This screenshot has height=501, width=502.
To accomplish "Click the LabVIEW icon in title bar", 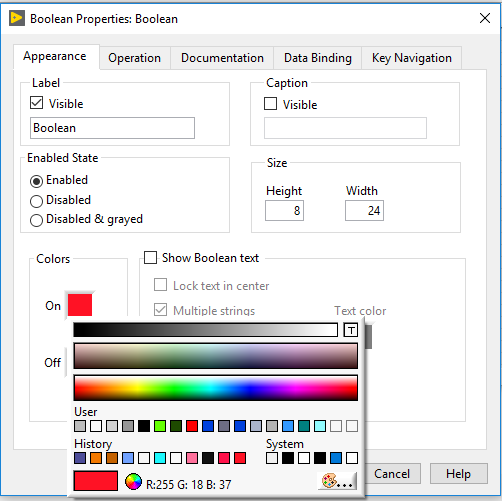I will pyautogui.click(x=17, y=18).
